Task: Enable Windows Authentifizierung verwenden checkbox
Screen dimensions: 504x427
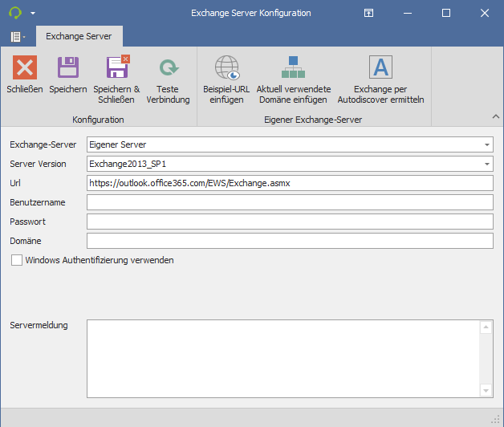Action: pyautogui.click(x=17, y=260)
